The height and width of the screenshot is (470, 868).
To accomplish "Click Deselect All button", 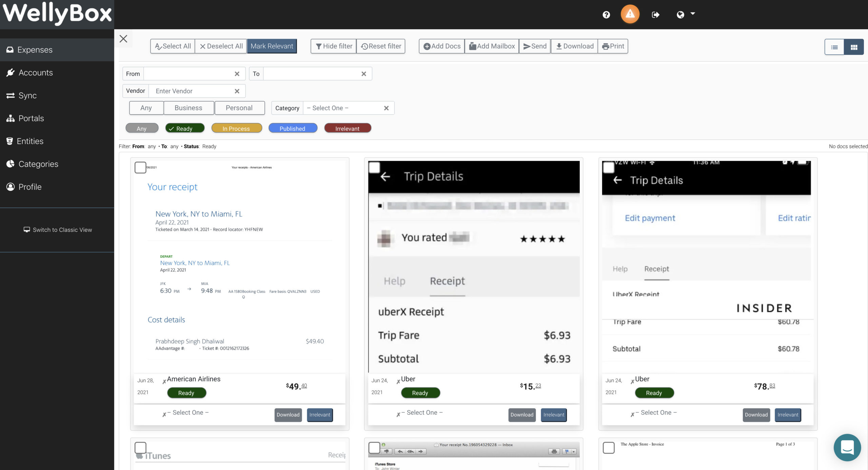I will 221,46.
